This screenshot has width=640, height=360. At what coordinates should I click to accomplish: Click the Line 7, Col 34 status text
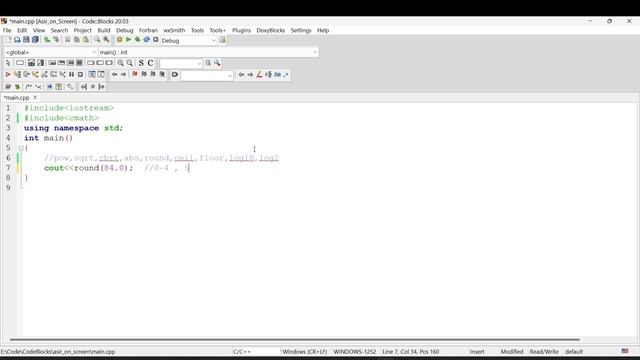point(411,351)
